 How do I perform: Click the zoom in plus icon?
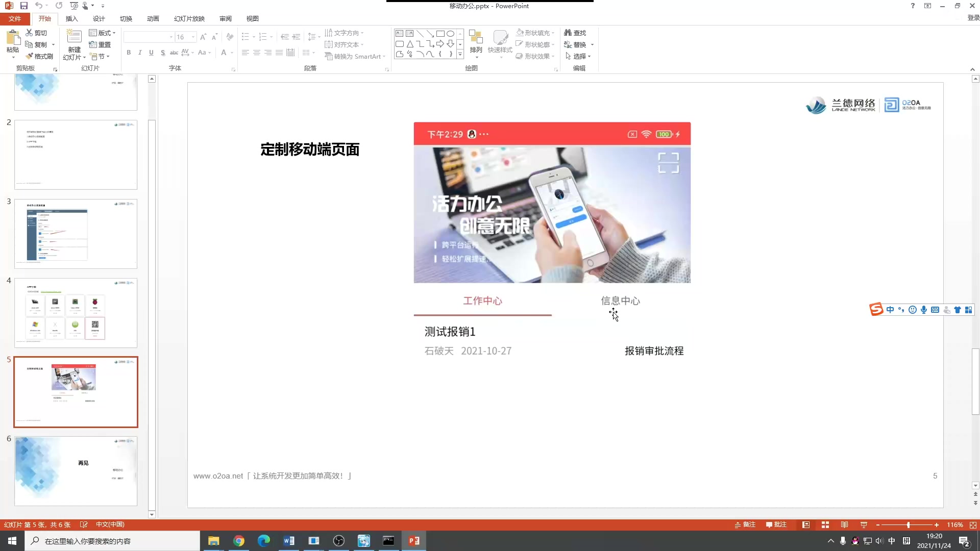pyautogui.click(x=937, y=525)
